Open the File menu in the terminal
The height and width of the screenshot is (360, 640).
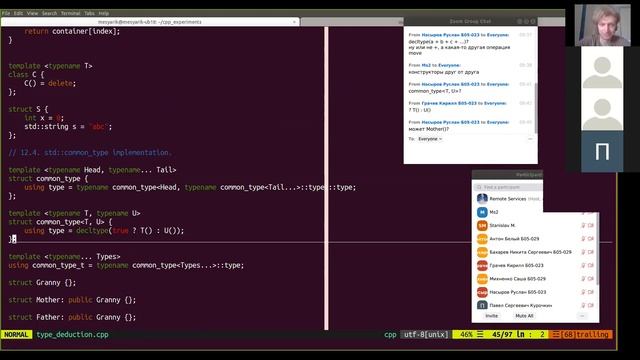coord(6,13)
